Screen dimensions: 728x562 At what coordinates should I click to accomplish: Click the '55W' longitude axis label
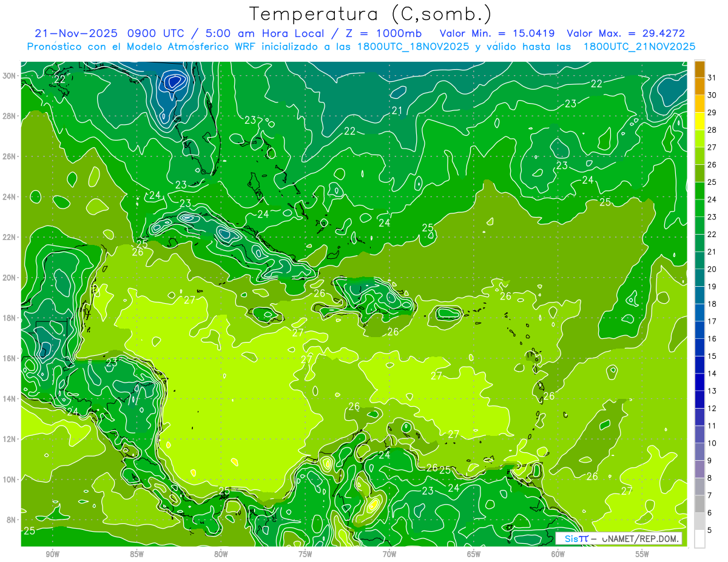642,554
